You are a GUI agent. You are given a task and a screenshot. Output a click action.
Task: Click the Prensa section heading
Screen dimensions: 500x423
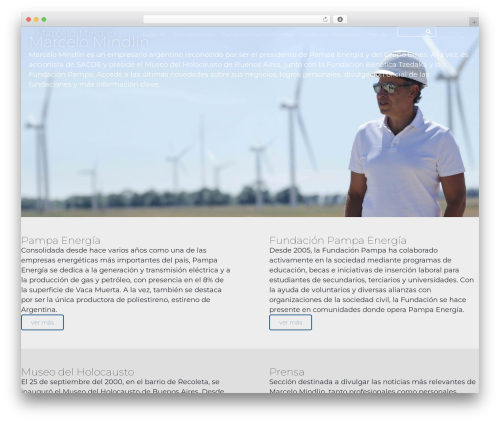coord(287,372)
